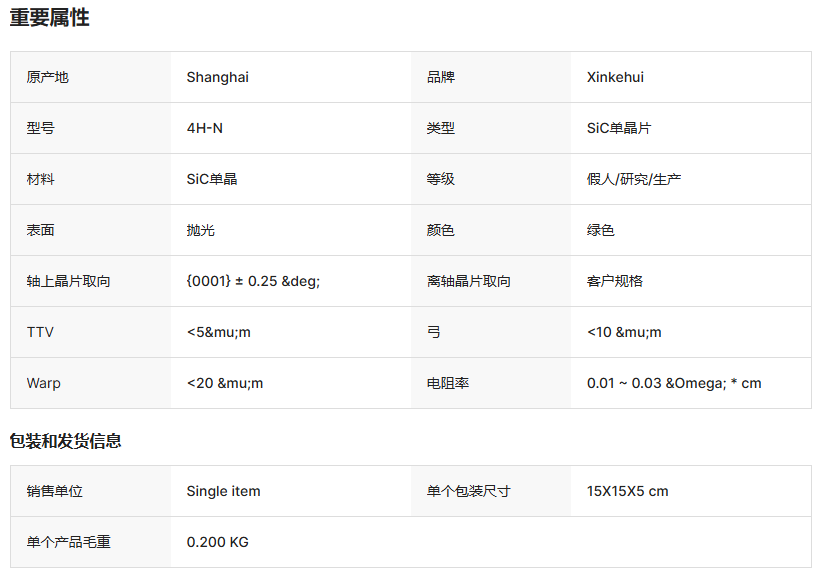Image resolution: width=829 pixels, height=580 pixels.
Task: Click the 客户规格 value cell
Action: coord(691,281)
